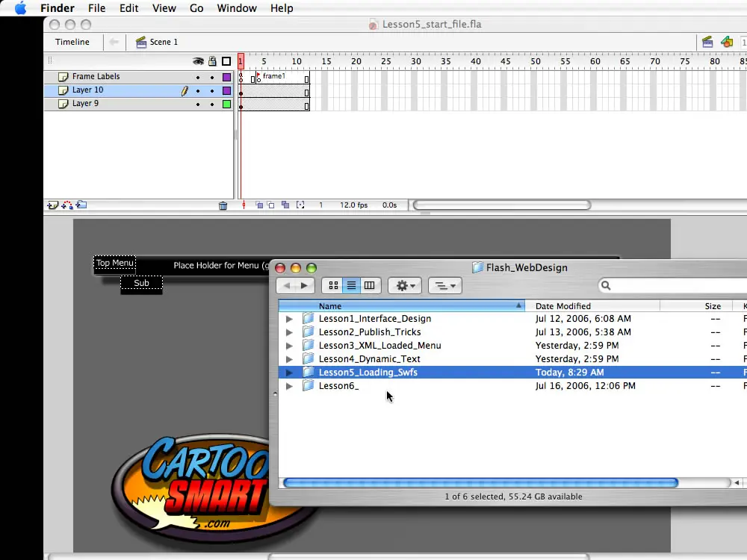Open the File menu
Viewport: 747px width, 560px height.
click(96, 8)
